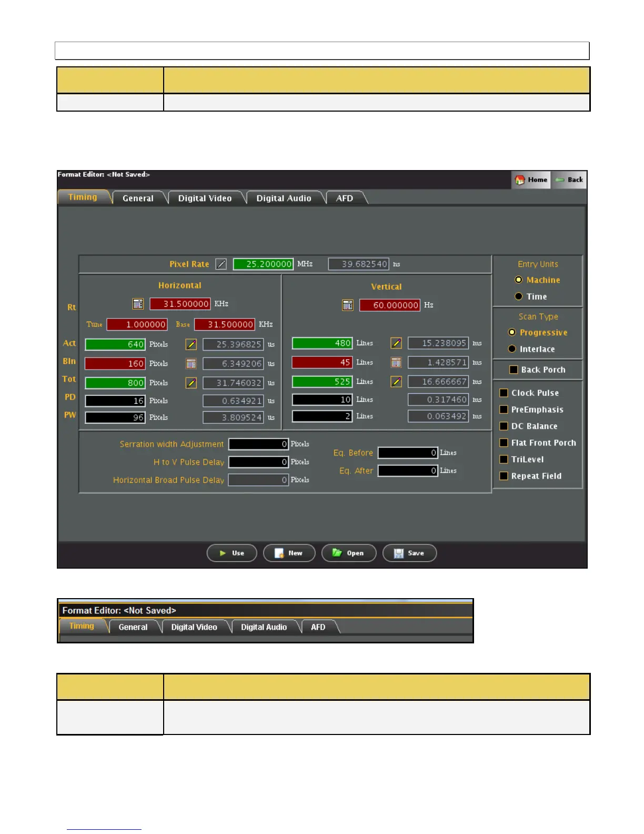Click the 25.396825 us Active time value
This screenshot has height=834, width=644.
coord(233,344)
